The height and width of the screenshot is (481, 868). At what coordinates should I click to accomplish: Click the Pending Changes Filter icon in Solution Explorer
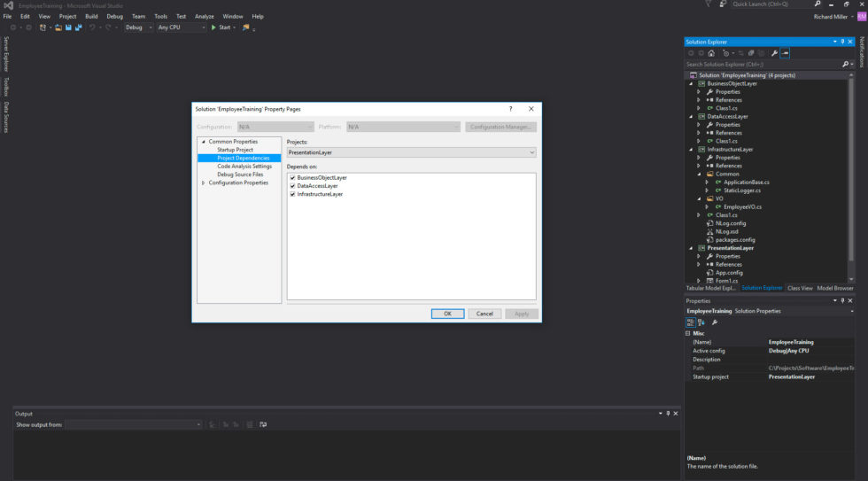click(725, 53)
